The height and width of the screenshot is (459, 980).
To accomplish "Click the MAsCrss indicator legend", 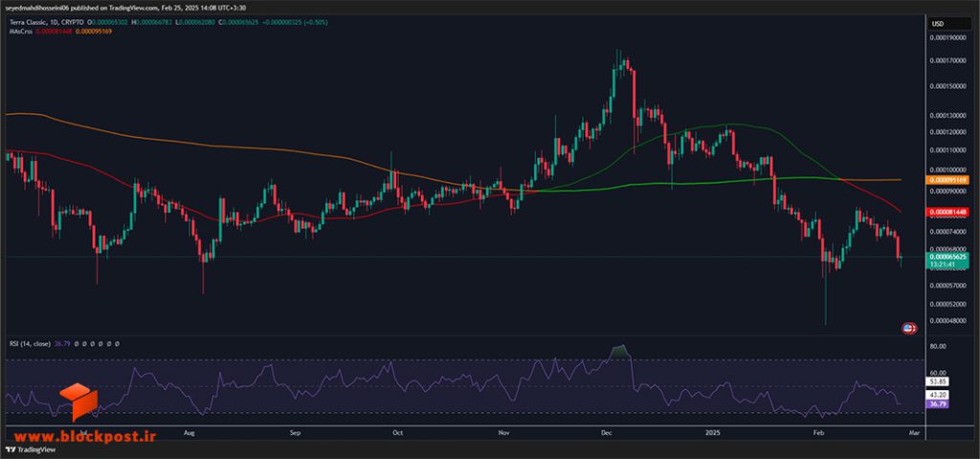I will point(19,32).
